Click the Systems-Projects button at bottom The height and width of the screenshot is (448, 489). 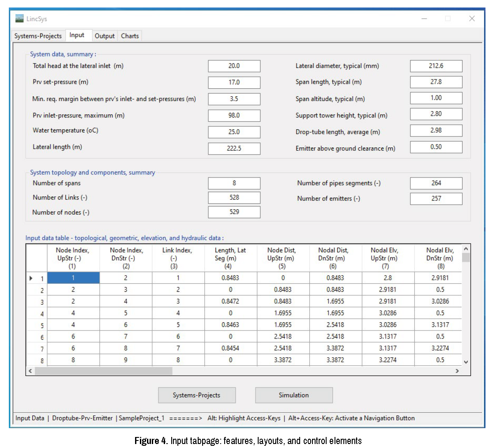click(x=197, y=395)
